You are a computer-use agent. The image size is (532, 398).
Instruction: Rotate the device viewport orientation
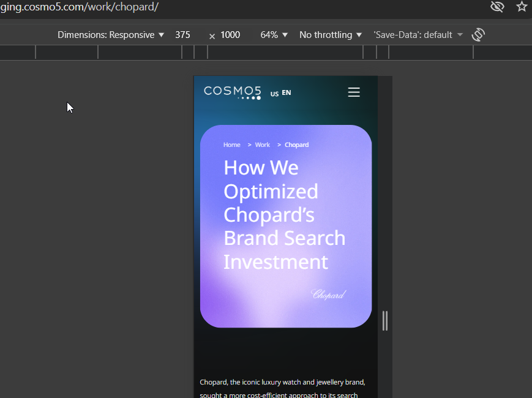478,35
